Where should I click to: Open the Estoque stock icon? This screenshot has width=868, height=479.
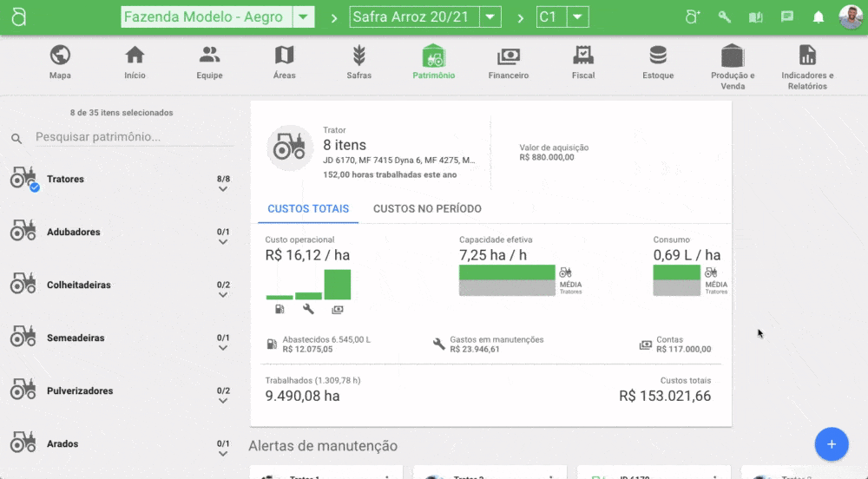(658, 56)
